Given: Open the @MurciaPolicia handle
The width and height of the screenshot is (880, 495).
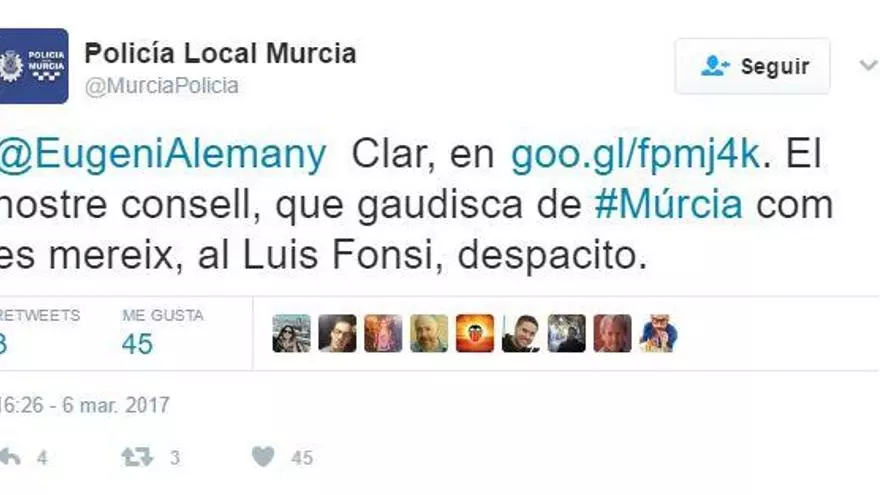Looking at the screenshot, I should tap(162, 86).
